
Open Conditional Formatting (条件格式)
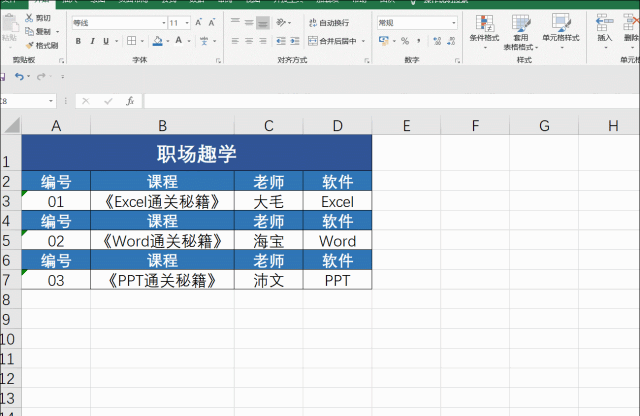[x=484, y=31]
